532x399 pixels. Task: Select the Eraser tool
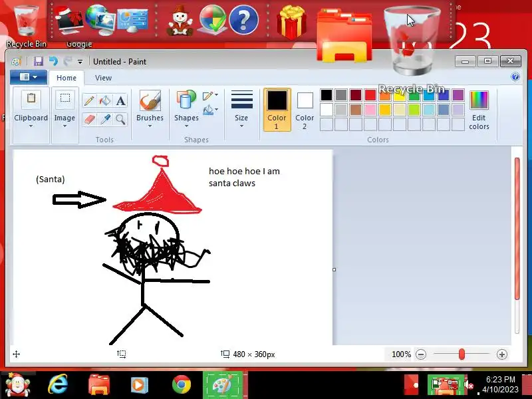coord(89,119)
